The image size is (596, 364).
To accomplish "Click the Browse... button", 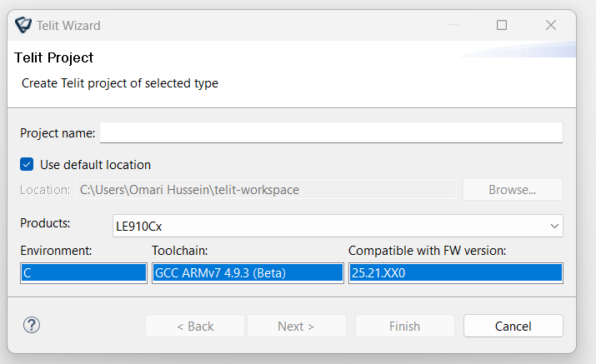I will tap(513, 189).
